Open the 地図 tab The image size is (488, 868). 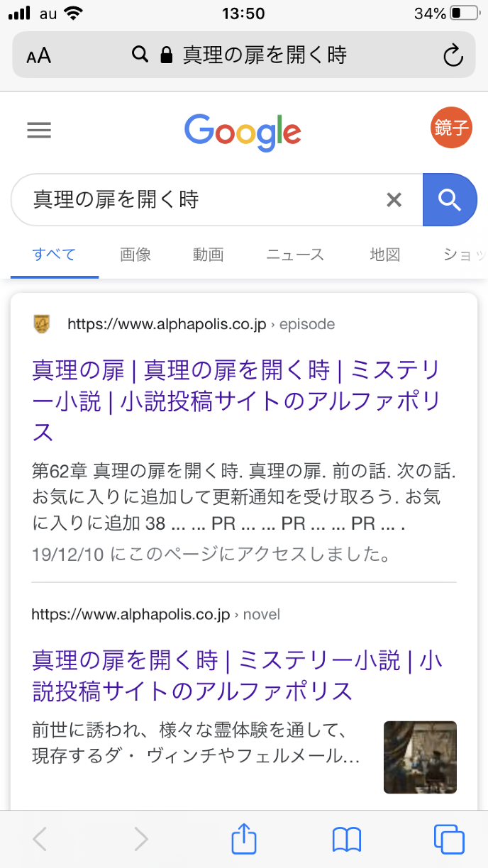[x=385, y=255]
